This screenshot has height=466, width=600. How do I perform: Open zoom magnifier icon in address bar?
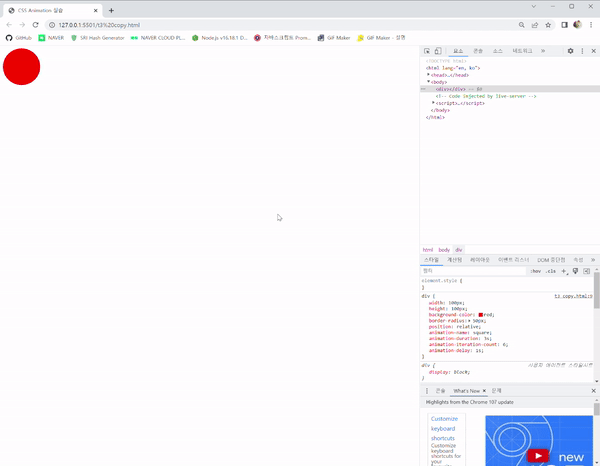point(522,25)
